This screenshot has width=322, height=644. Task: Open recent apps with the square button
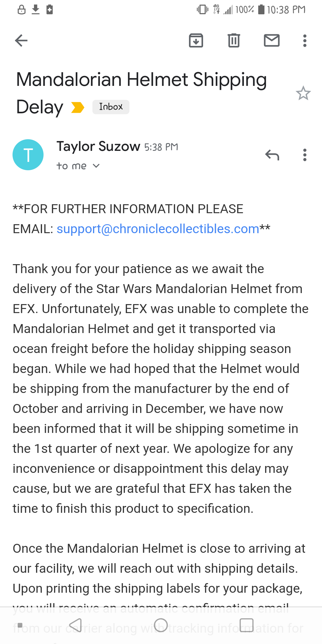(247, 625)
